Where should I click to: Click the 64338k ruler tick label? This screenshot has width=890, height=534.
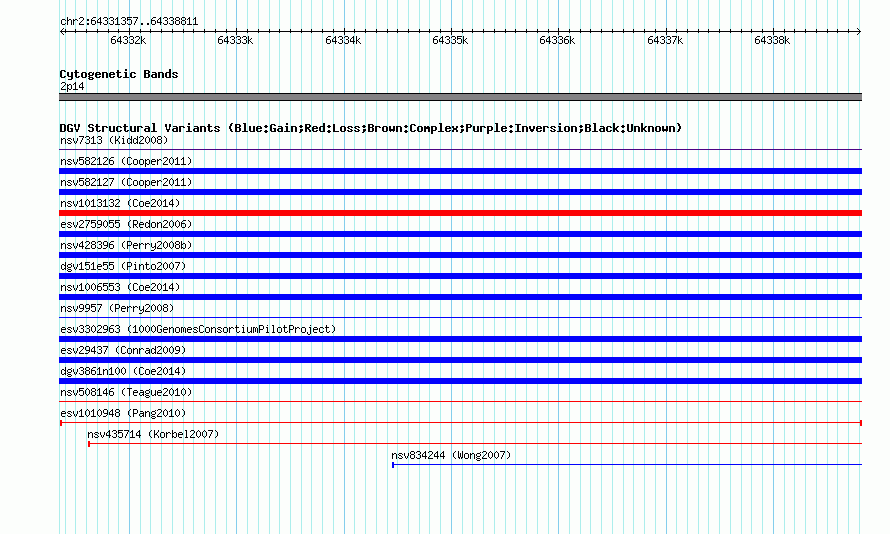tap(772, 40)
